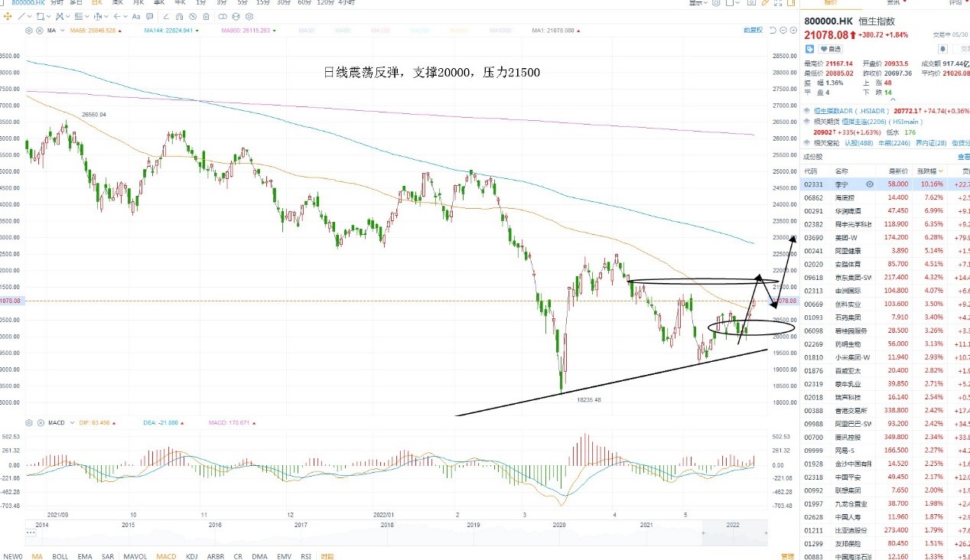Open the 前复权 adjustment dropdown
This screenshot has width=970, height=560.
point(753,30)
